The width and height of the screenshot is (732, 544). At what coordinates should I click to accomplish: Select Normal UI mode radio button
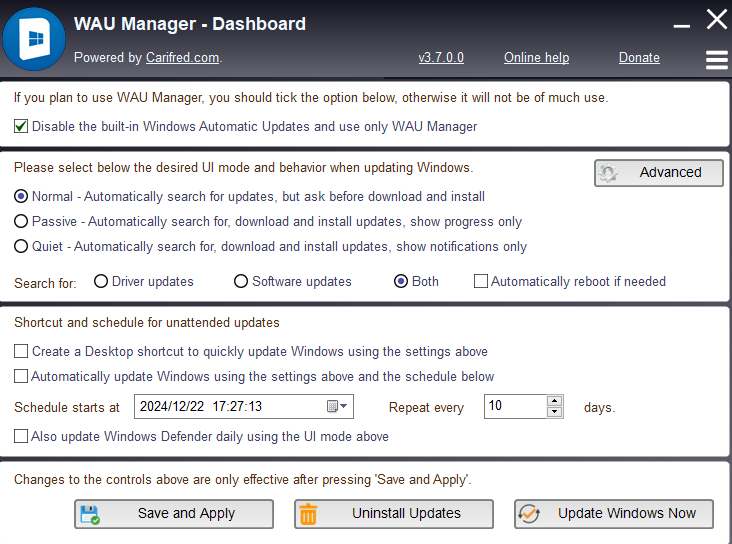point(21,196)
